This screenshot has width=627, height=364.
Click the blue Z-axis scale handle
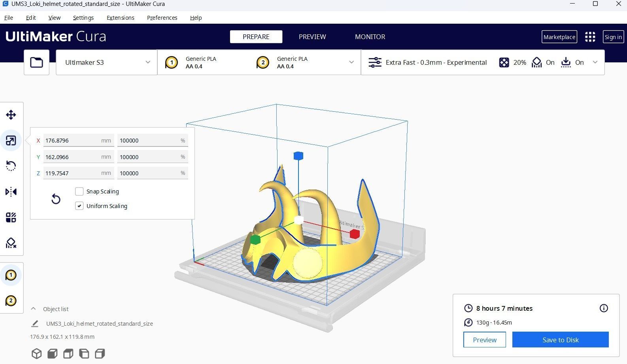tap(298, 156)
